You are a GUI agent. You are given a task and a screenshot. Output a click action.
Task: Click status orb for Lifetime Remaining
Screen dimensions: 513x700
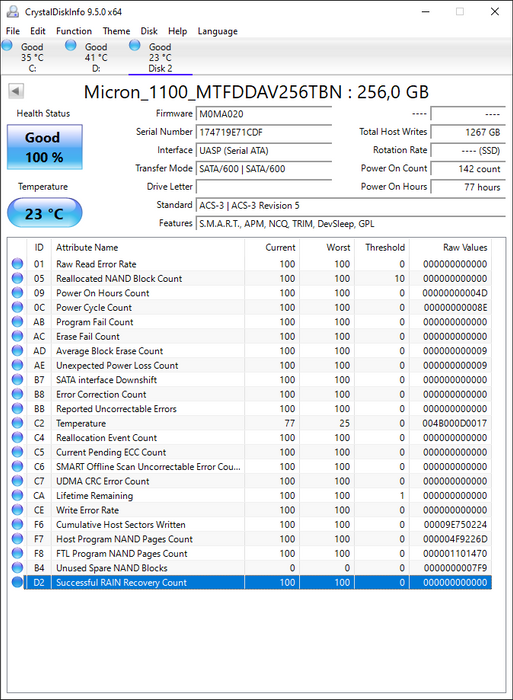pos(17,496)
